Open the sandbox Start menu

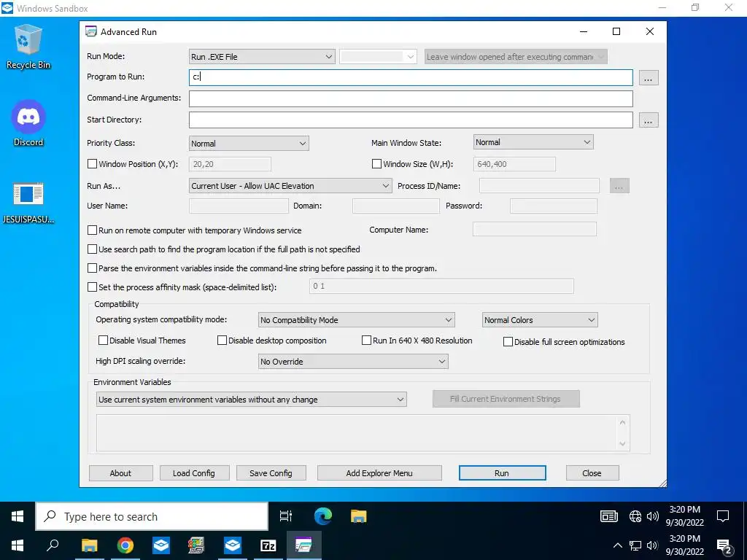18,516
